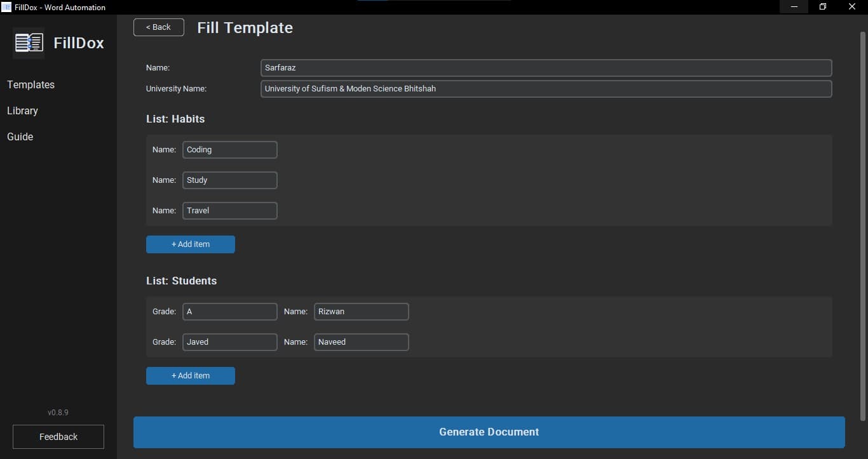Focus the Name field containing Sarfaraz

546,68
